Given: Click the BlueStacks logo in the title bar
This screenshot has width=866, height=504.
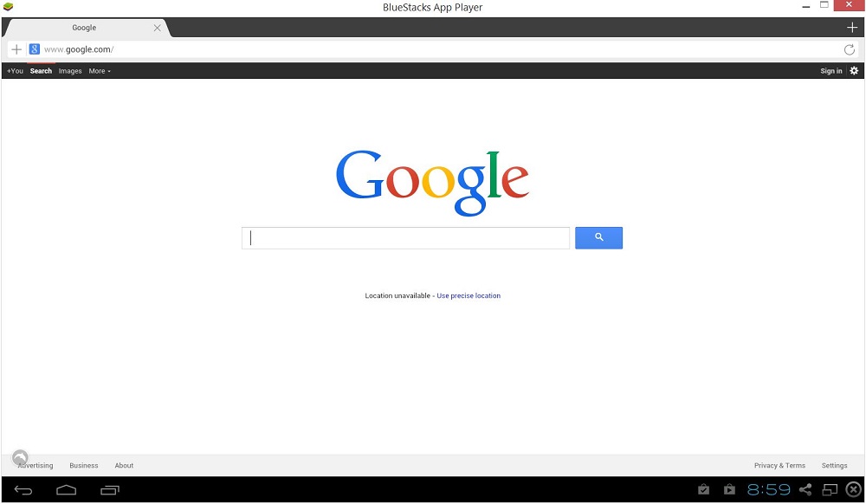Looking at the screenshot, I should pos(8,7).
